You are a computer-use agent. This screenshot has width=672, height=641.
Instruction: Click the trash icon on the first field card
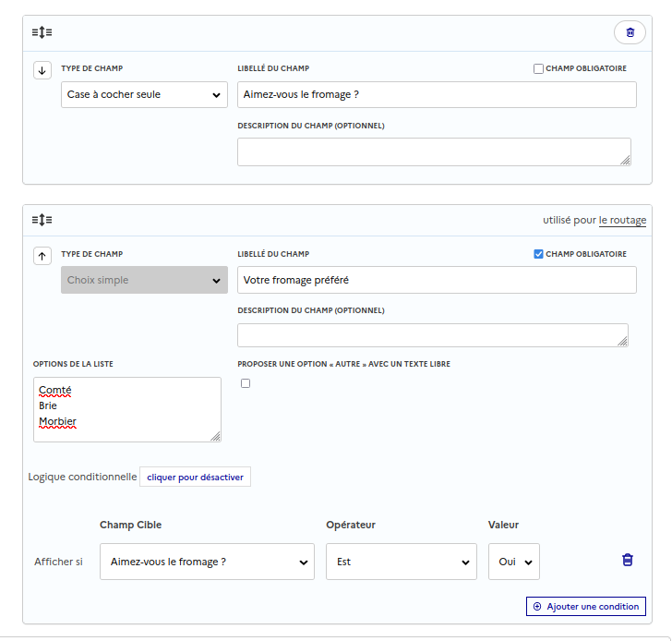(630, 32)
